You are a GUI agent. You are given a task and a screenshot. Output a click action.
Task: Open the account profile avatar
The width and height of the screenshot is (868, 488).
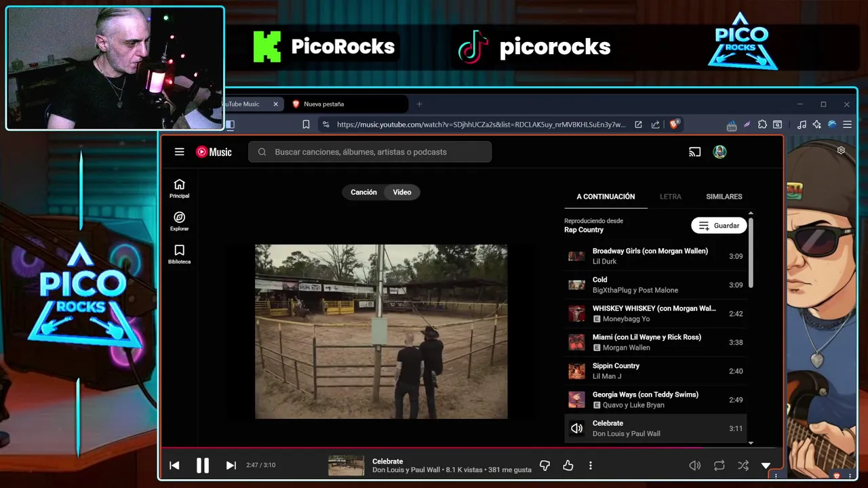coord(719,152)
